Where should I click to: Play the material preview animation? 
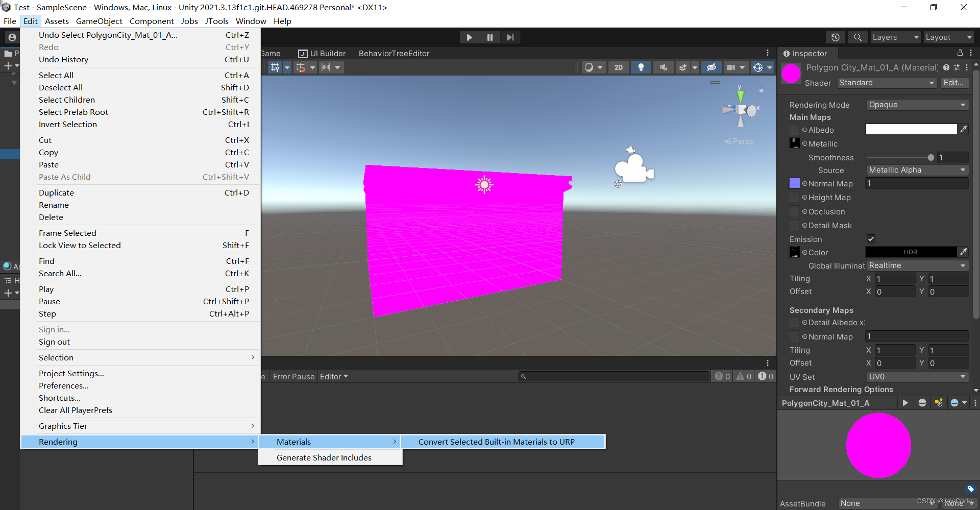pyautogui.click(x=905, y=403)
